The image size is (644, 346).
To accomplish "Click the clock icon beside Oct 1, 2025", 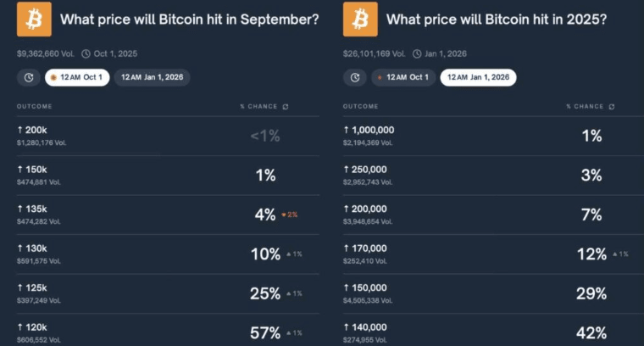I will pos(86,53).
